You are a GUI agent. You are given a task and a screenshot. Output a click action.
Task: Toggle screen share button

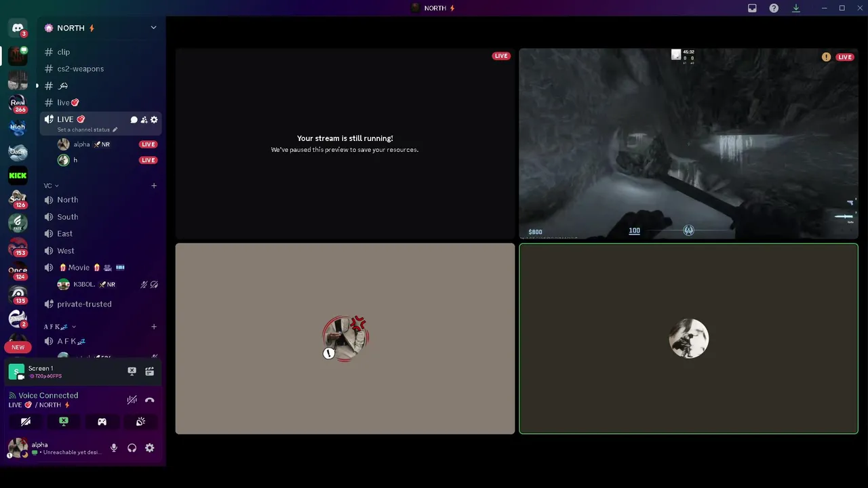pyautogui.click(x=64, y=422)
